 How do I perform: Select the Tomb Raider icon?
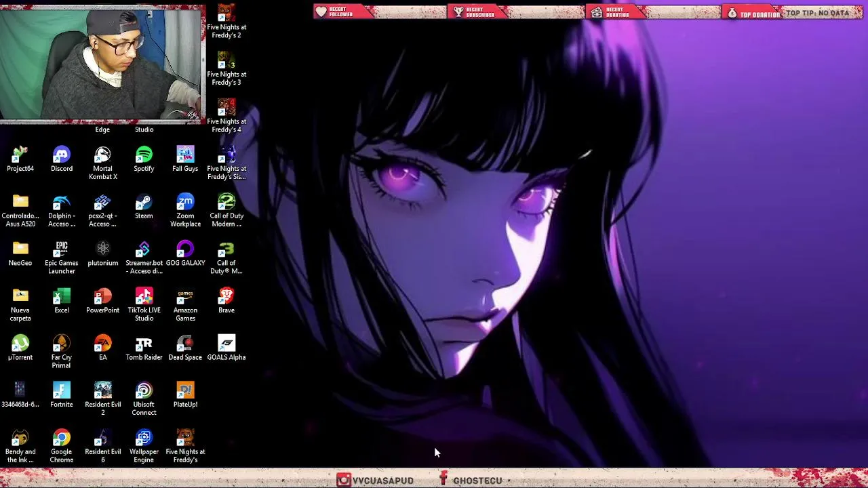pyautogui.click(x=144, y=348)
